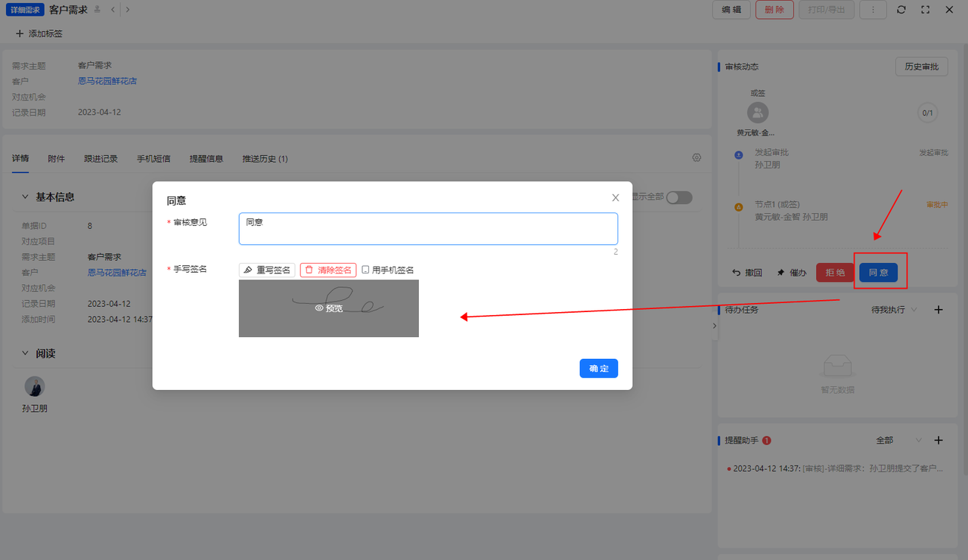This screenshot has height=560, width=968.
Task: Open the 恩马花园鲜花店 customer link in header
Action: coord(107,81)
